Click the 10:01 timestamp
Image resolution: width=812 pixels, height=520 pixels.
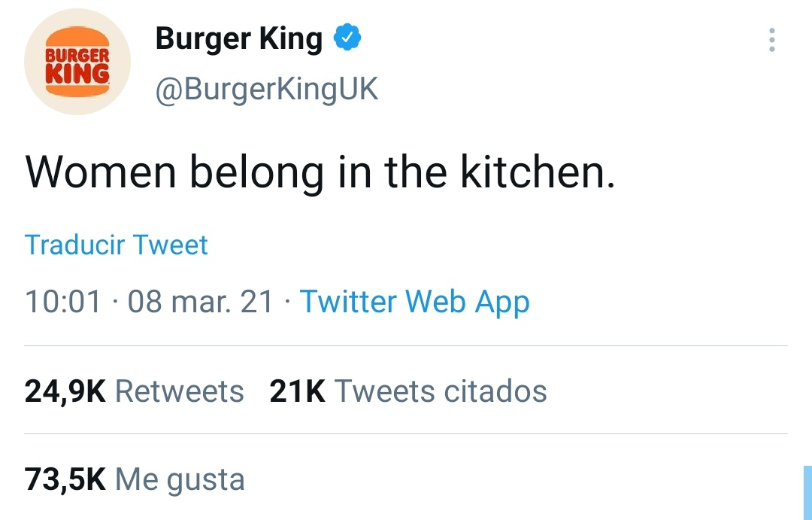point(63,302)
